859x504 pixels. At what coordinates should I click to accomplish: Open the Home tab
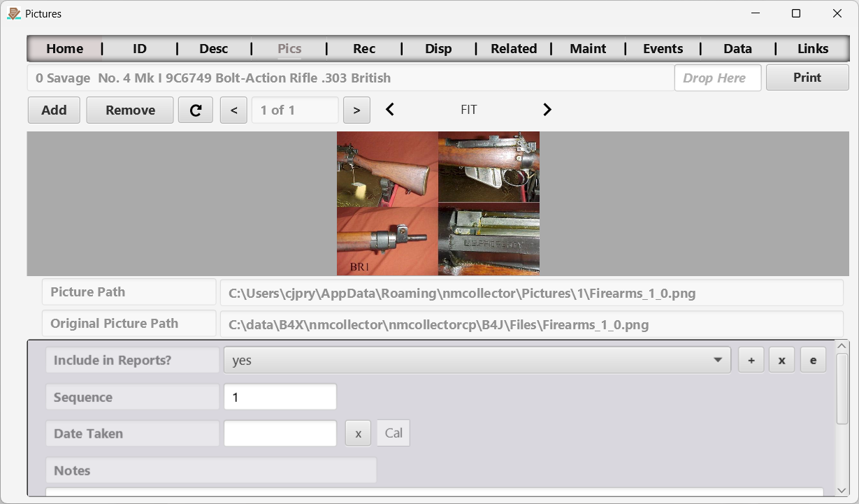(65, 48)
